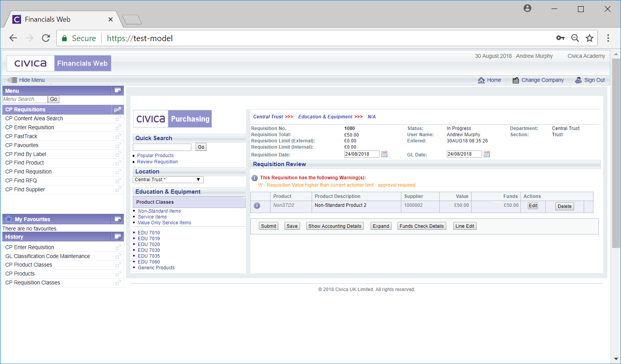Screen dimensions: 621x364
Task: Click Go next to Menu Search
Action: point(54,99)
